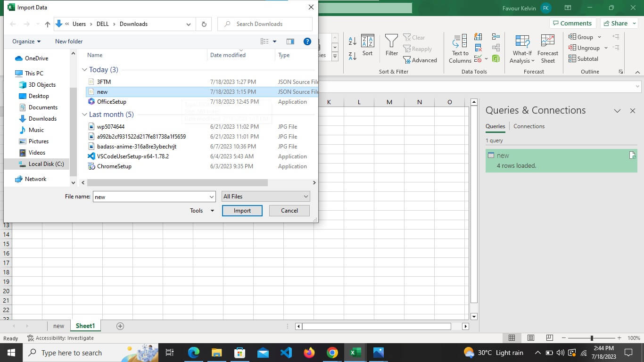Import the selected file
Viewport: 644px width, 362px height.
pos(242,211)
